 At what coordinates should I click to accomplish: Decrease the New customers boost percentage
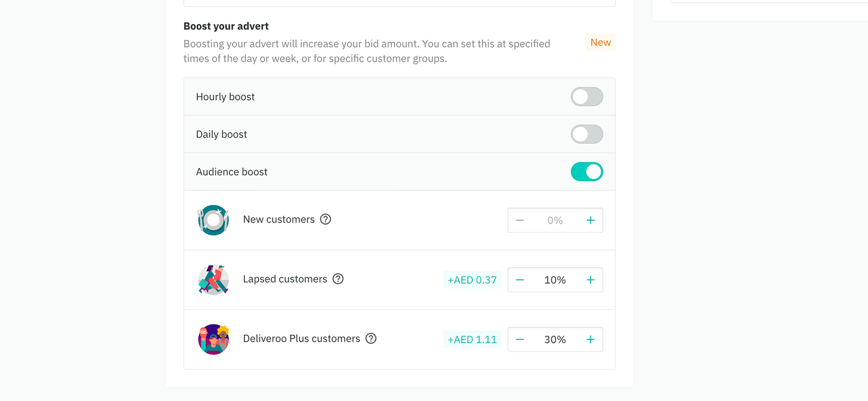520,220
